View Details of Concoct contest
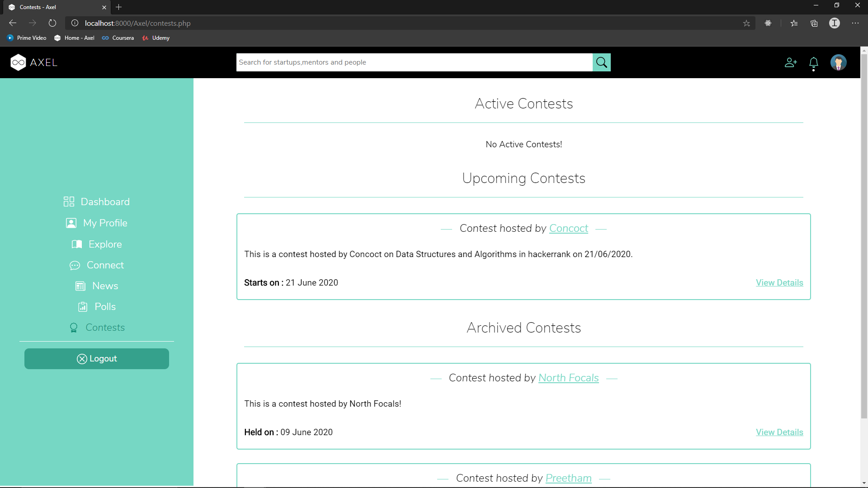Image resolution: width=868 pixels, height=488 pixels. click(779, 283)
